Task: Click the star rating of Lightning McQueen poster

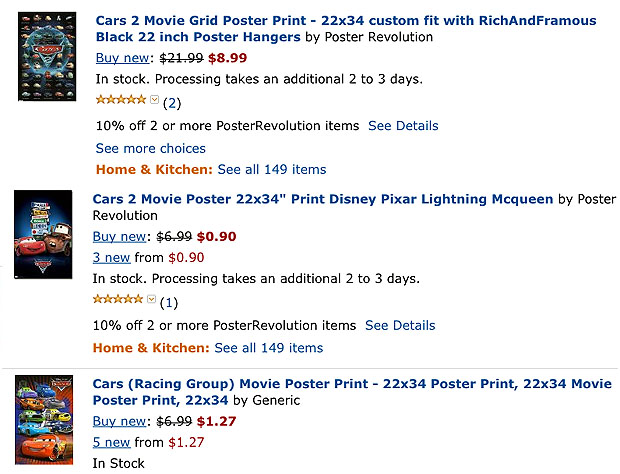Action: click(x=117, y=299)
